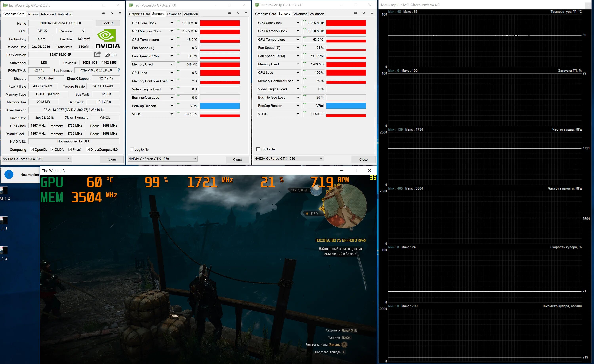This screenshot has height=364, width=594.
Task: Click GPU temperature graph in Afterburner monitor
Action: click(x=485, y=41)
